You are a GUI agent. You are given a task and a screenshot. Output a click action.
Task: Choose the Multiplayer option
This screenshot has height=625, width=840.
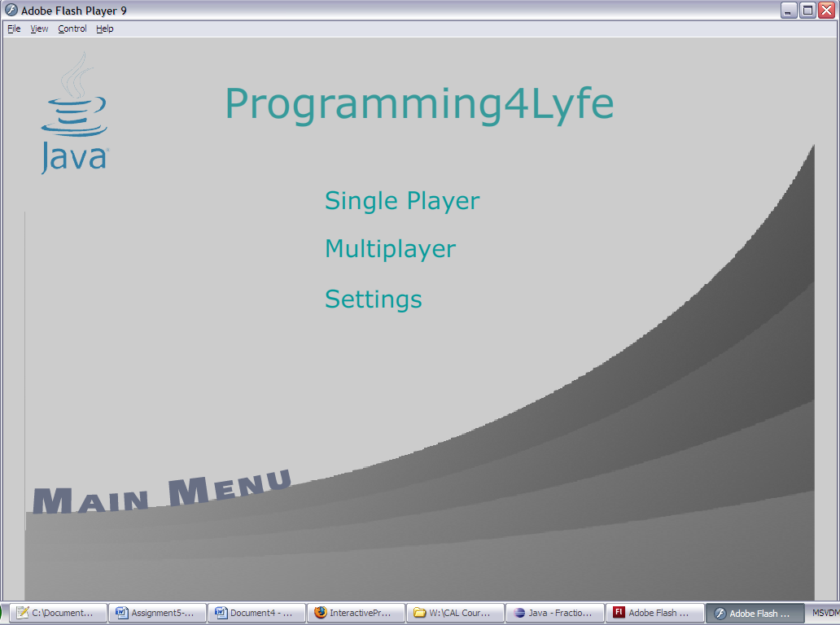pos(391,249)
